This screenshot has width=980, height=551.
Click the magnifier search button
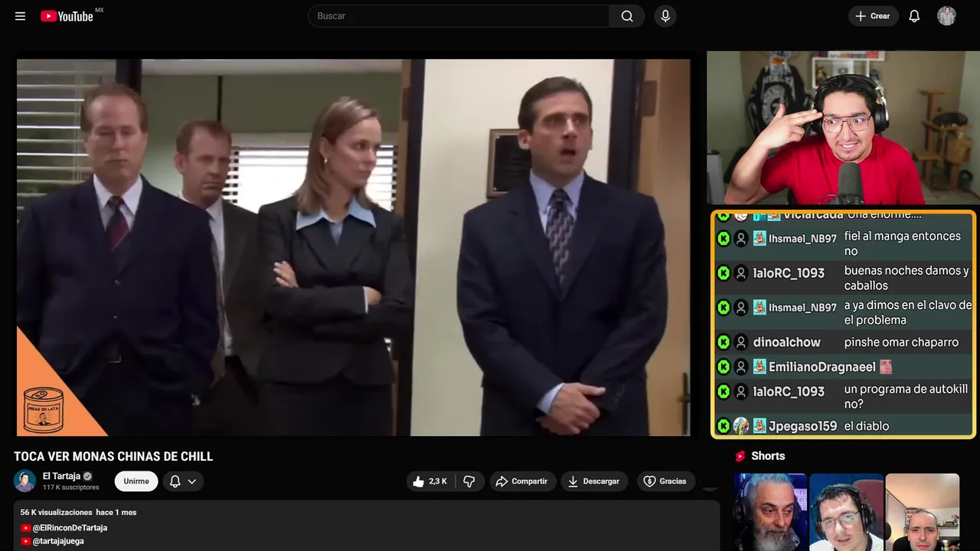point(627,16)
